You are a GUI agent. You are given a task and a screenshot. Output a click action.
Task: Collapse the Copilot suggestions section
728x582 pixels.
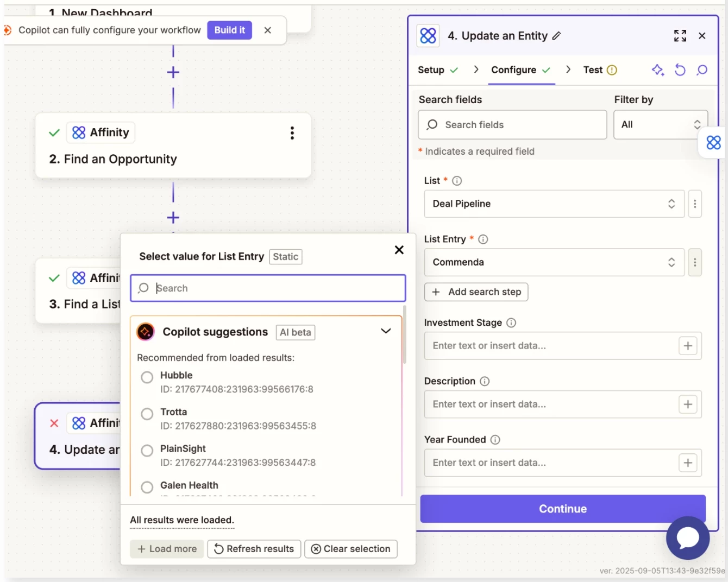tap(386, 331)
